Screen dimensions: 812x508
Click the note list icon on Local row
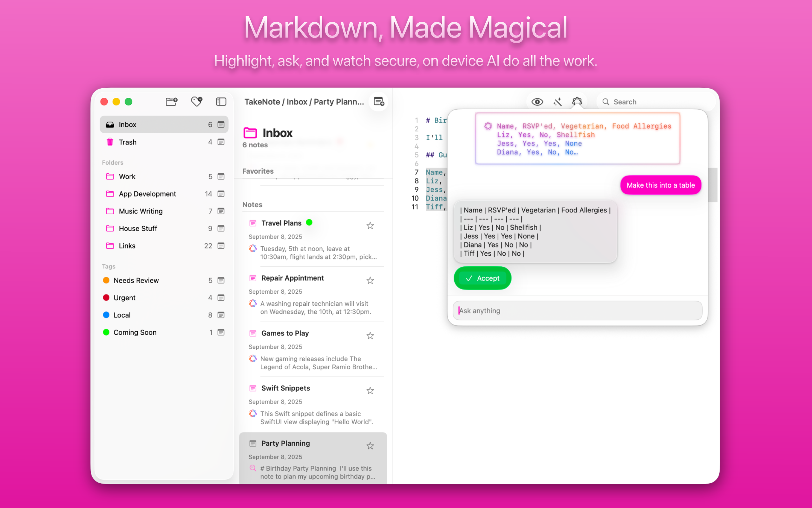coord(221,315)
